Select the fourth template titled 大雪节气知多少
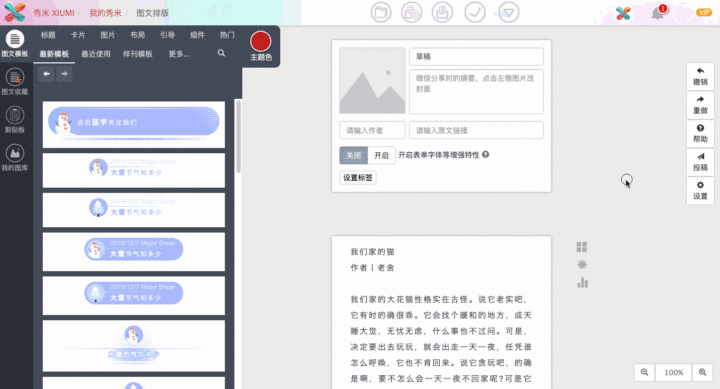720x389 pixels. coord(134,295)
